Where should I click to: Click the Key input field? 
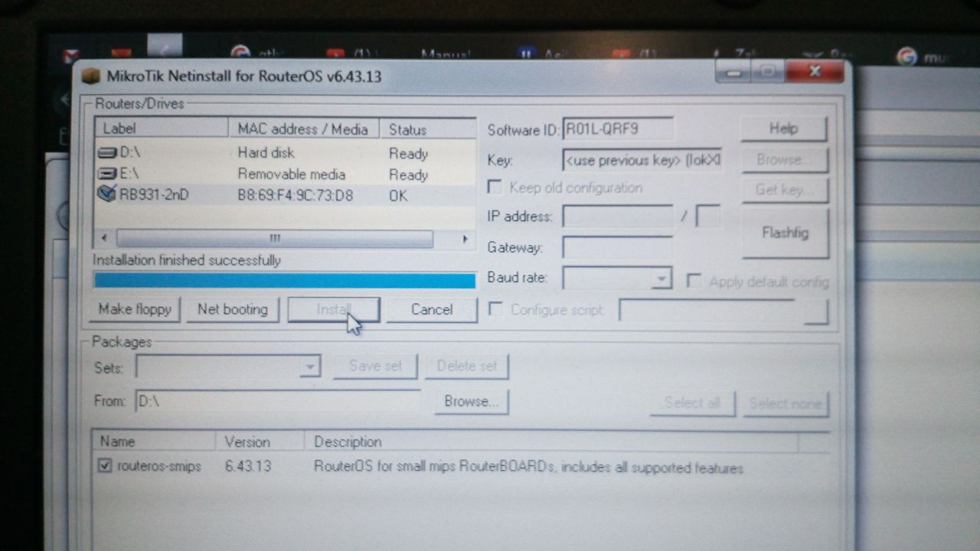tap(642, 160)
